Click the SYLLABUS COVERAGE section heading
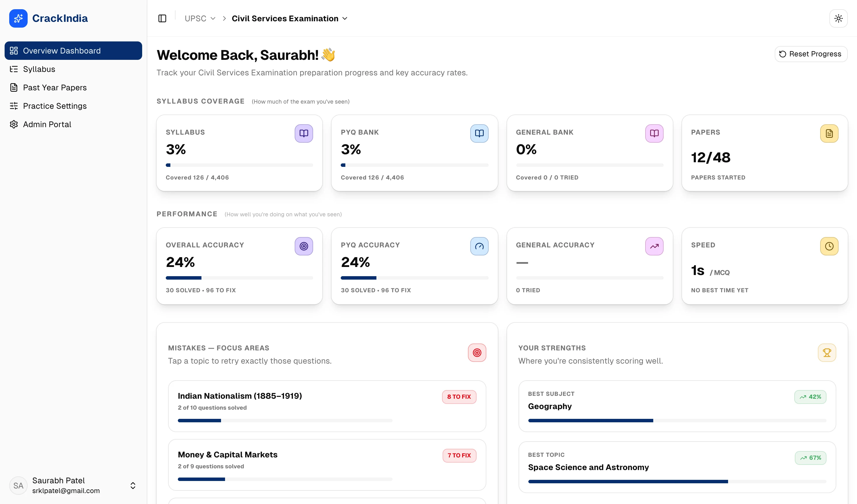 click(201, 101)
